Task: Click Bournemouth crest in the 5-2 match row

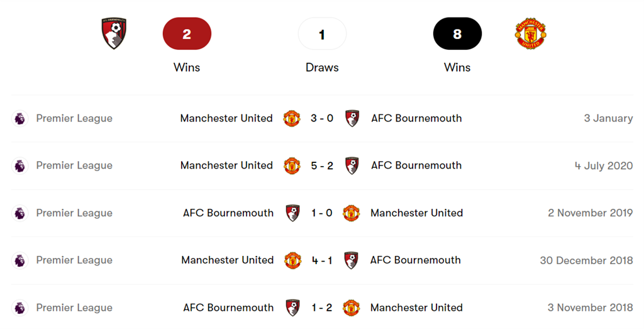Action: pos(352,165)
